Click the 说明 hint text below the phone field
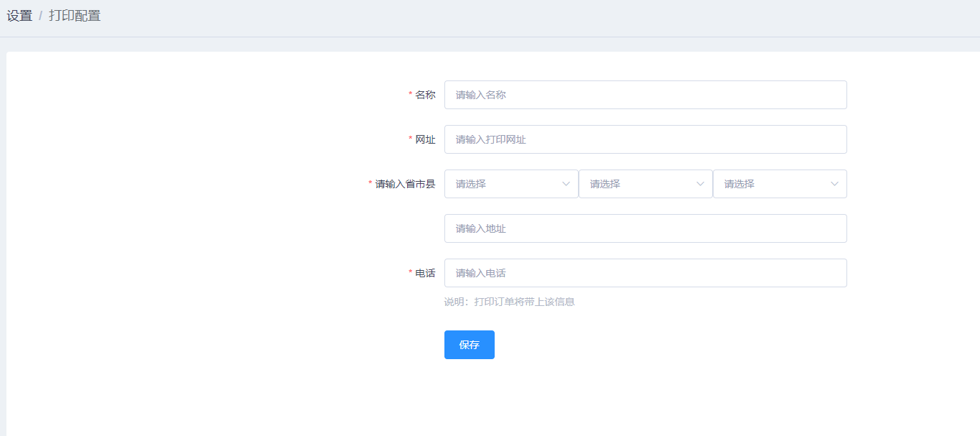Image resolution: width=980 pixels, height=436 pixels. (509, 302)
